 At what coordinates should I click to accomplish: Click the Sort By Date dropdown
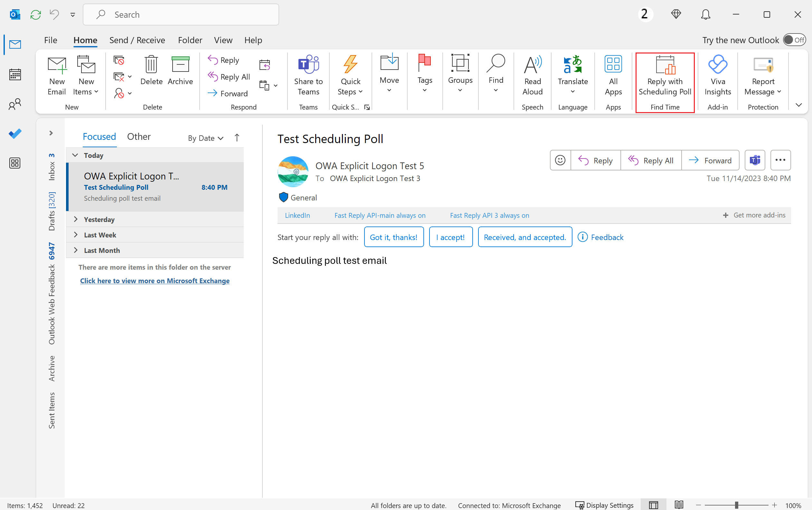pos(206,137)
